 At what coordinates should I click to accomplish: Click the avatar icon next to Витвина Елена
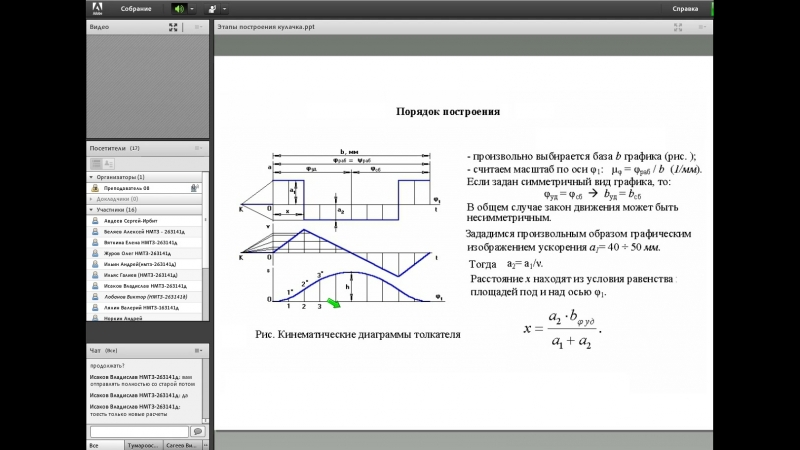(95, 242)
